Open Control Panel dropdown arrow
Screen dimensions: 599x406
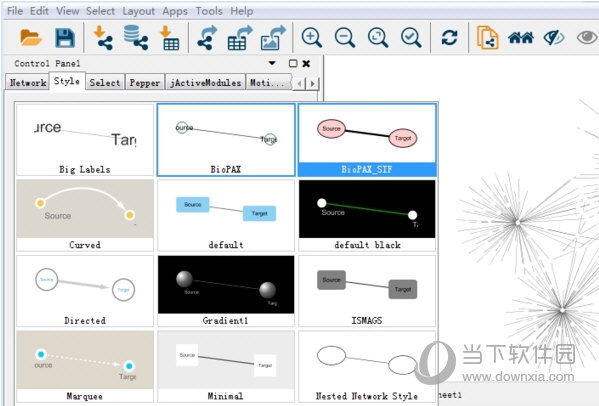[x=272, y=63]
